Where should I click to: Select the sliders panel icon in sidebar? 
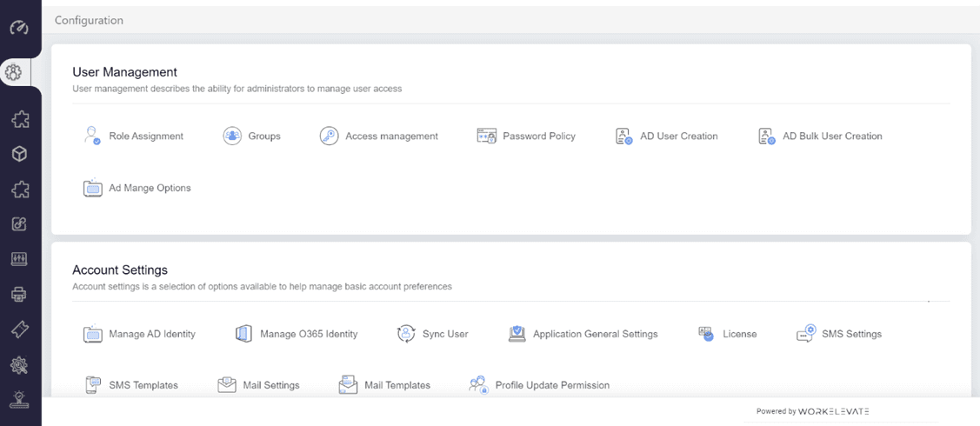(x=19, y=259)
